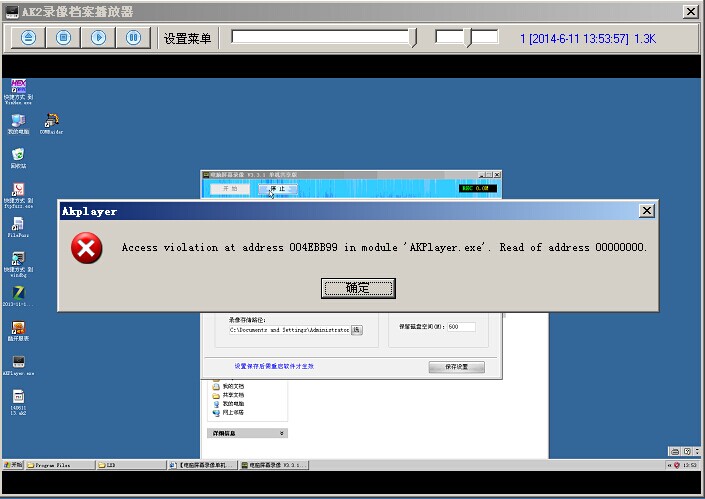Click the browse button beside storage path

(x=357, y=330)
